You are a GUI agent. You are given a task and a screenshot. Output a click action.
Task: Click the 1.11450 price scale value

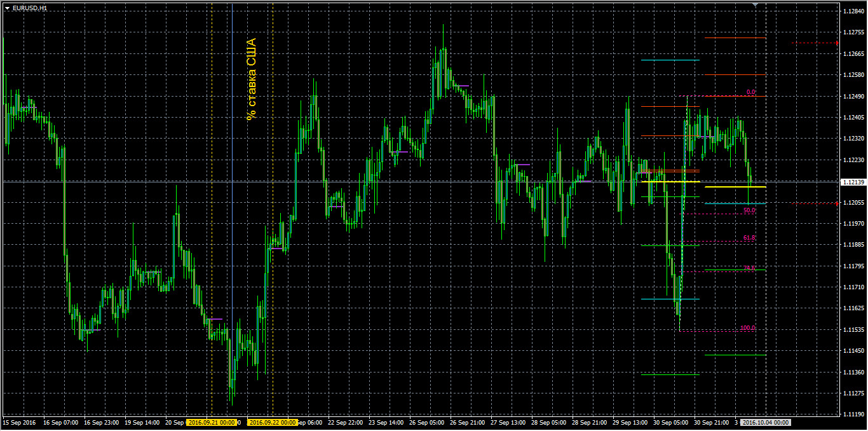click(853, 351)
